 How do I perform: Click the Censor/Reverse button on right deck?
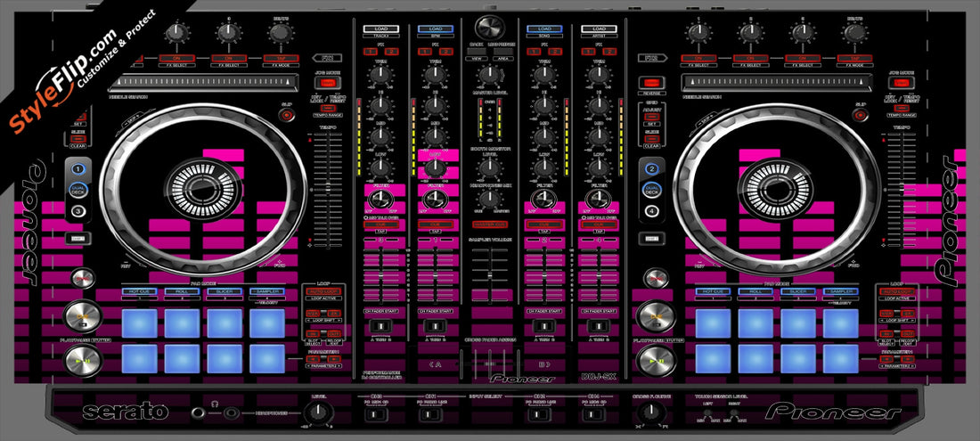click(652, 83)
